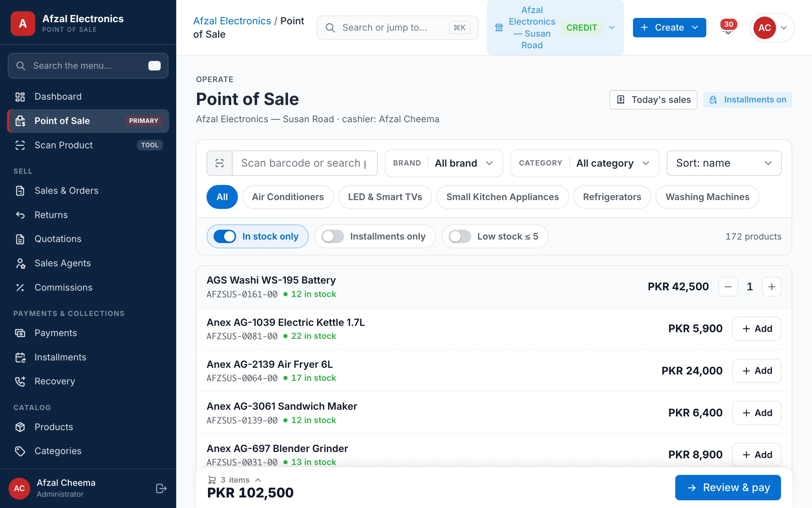This screenshot has width=812, height=508.
Task: Click the Afzal Electronics logo badge
Action: click(x=23, y=24)
